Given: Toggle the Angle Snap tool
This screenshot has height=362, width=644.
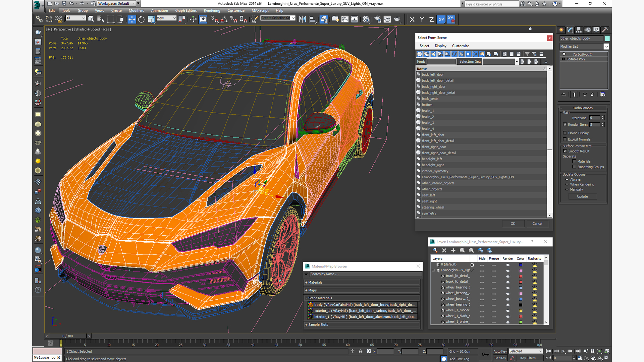Looking at the screenshot, I should pos(224,19).
